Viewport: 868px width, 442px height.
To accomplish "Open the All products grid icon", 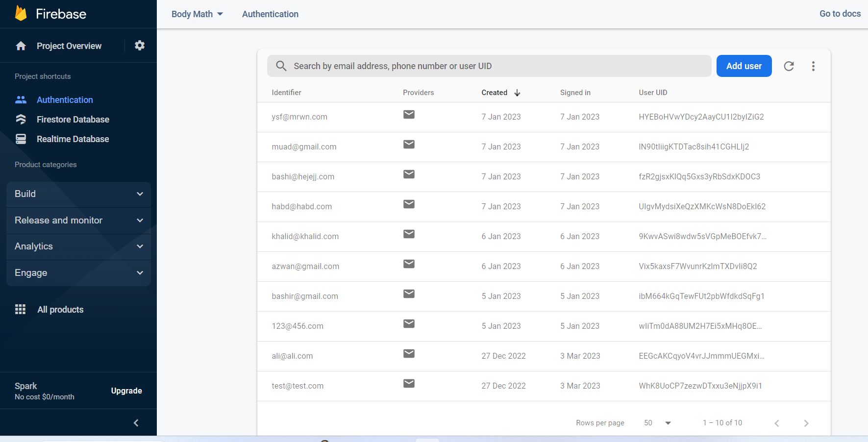I will point(20,309).
